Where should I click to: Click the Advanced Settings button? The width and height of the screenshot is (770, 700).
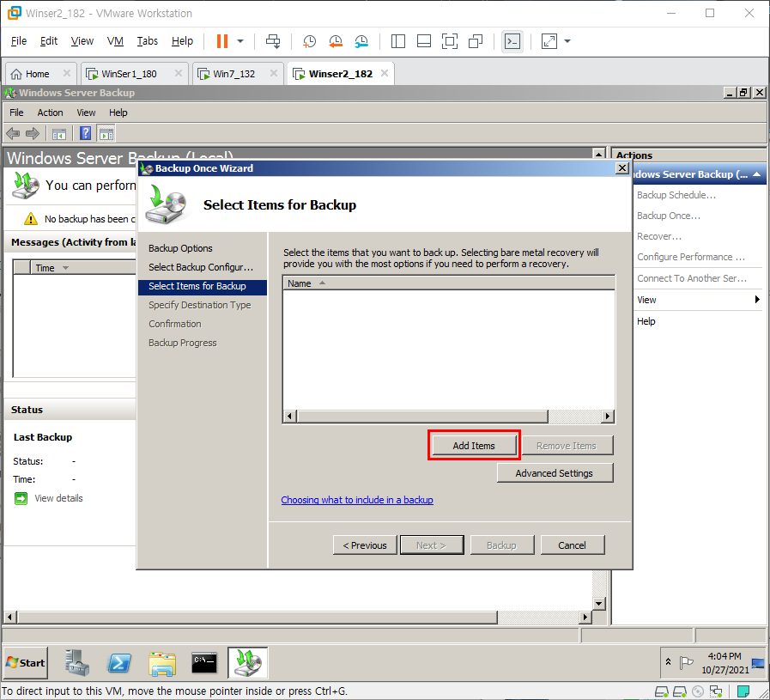click(555, 473)
